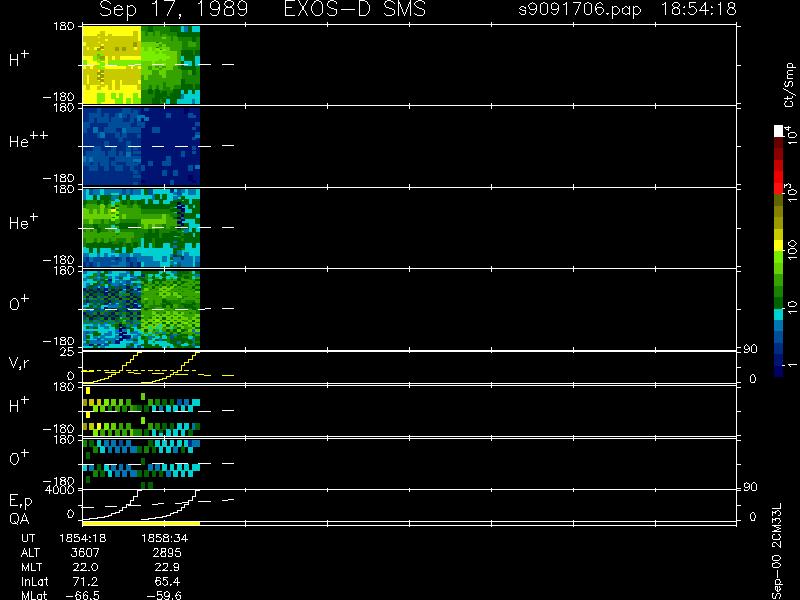Click the vertical "2CM33L" code text
Viewport: 800px width, 600px height.
(777, 524)
